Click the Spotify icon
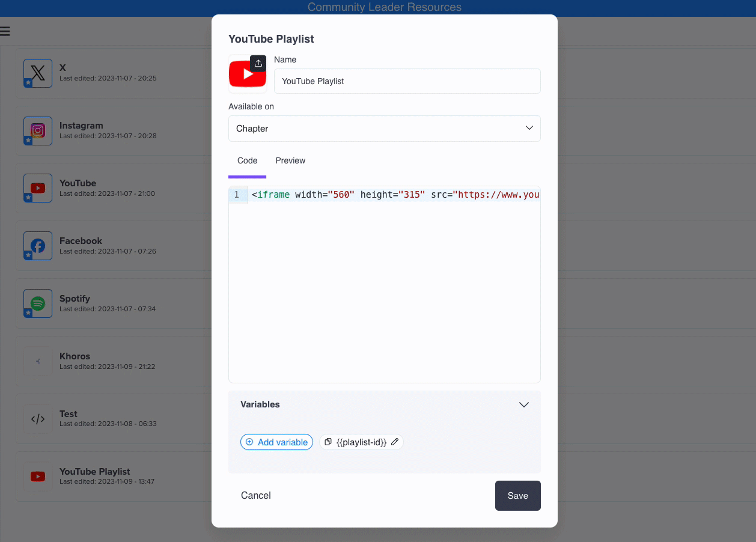756x542 pixels. tap(37, 303)
